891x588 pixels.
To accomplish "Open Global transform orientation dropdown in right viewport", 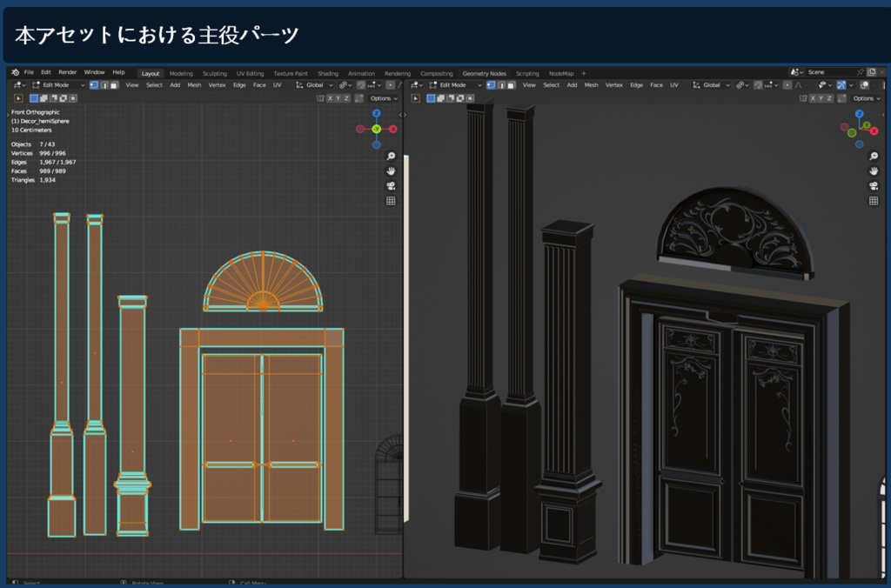I will tap(712, 85).
